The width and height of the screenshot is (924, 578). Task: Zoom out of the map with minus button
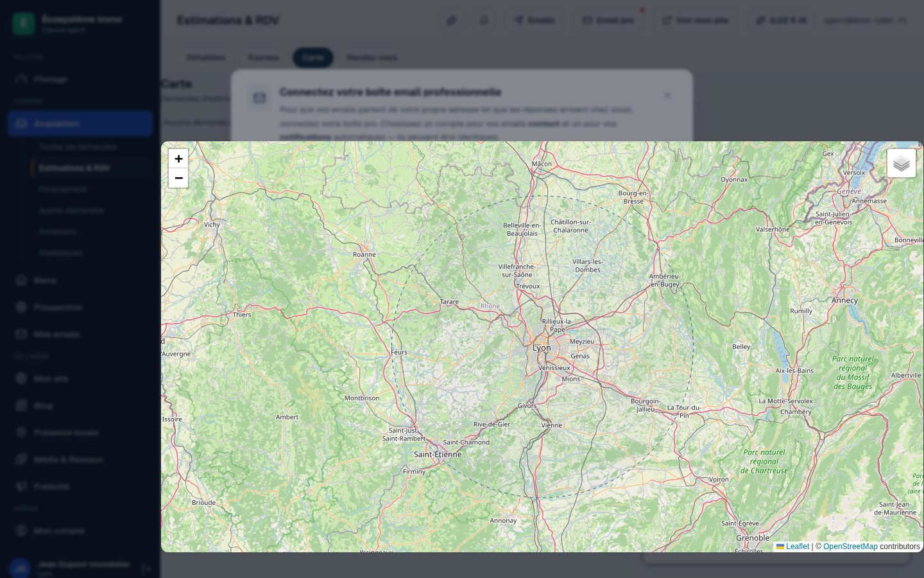click(x=178, y=178)
